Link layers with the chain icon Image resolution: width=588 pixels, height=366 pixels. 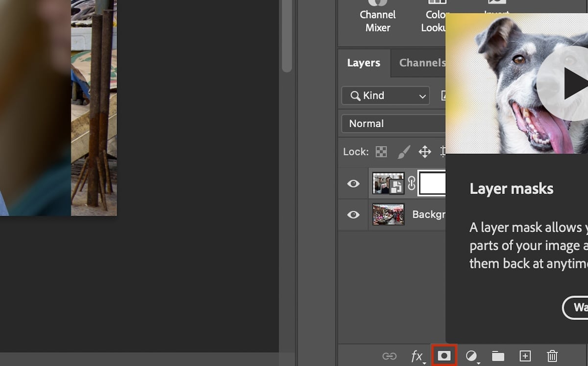coord(390,356)
